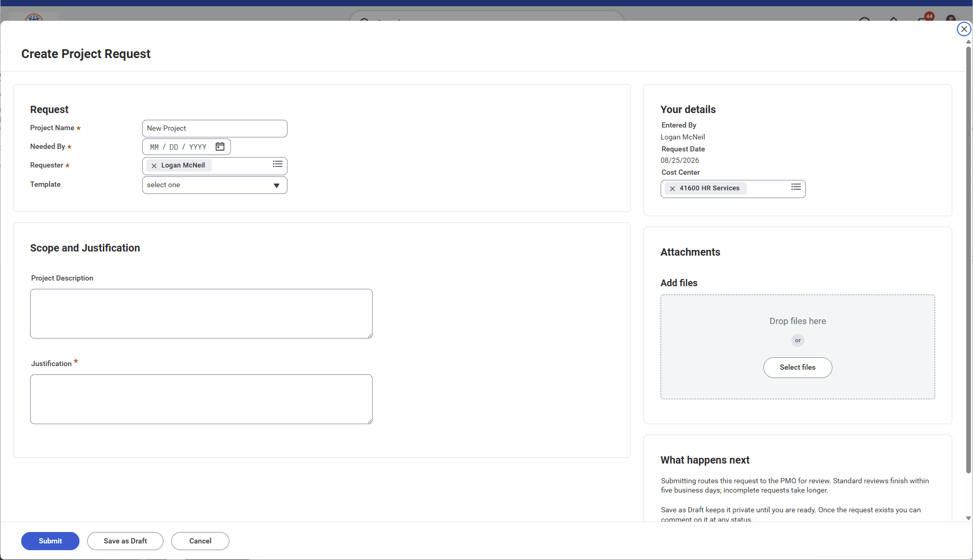The height and width of the screenshot is (560, 973).
Task: Click the scroll down arrow
Action: click(x=968, y=518)
